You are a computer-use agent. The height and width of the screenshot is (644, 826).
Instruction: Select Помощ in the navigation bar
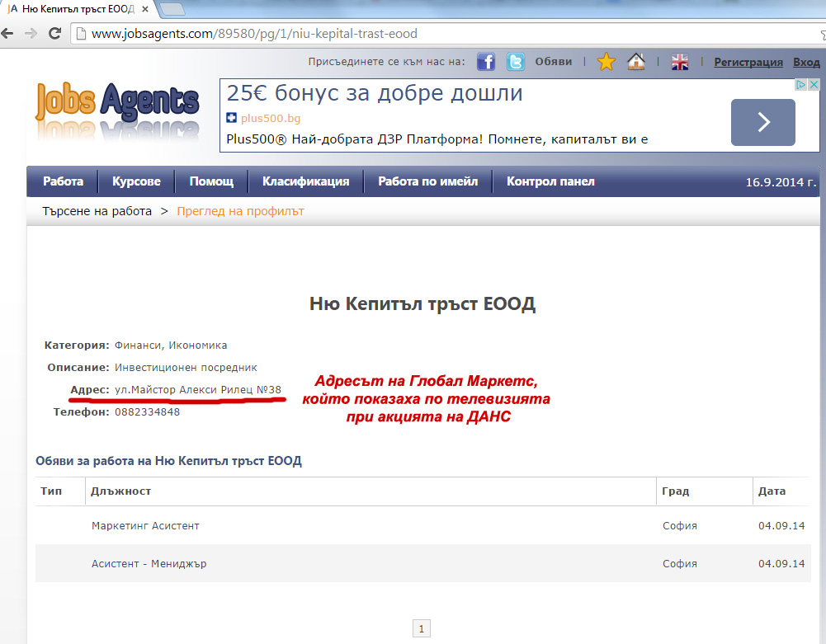click(211, 181)
